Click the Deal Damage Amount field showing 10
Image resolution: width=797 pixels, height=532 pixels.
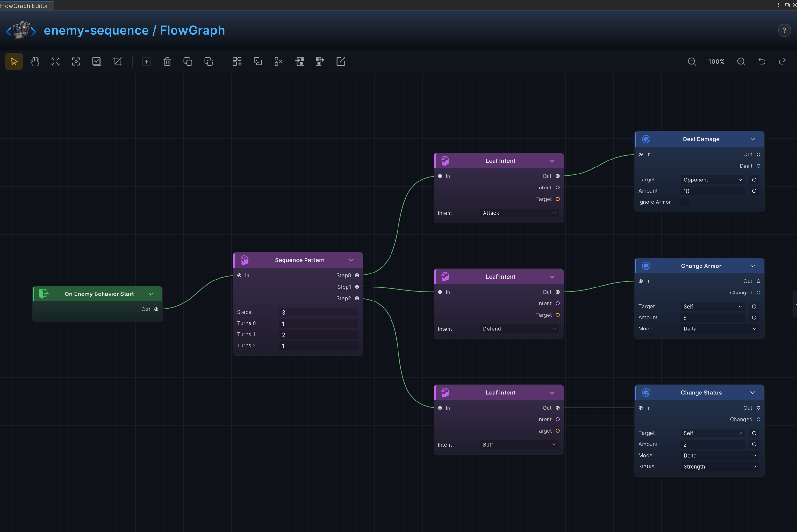713,191
